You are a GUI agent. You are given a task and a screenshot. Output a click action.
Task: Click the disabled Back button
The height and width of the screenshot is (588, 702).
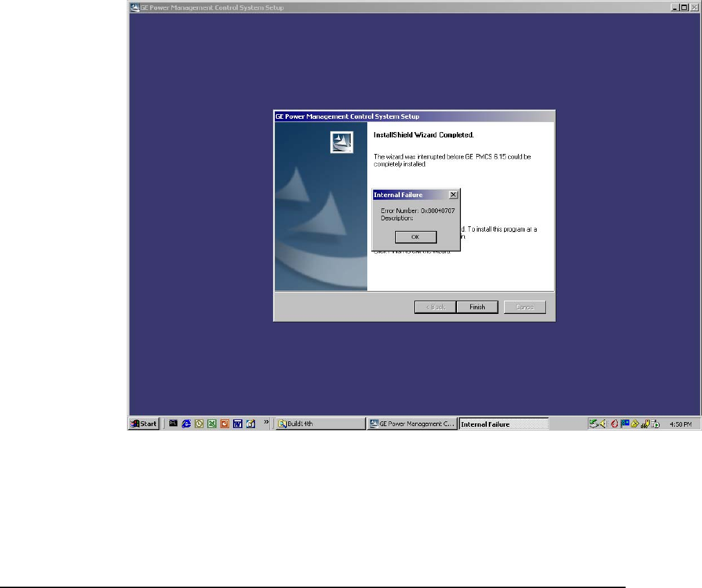click(x=435, y=307)
